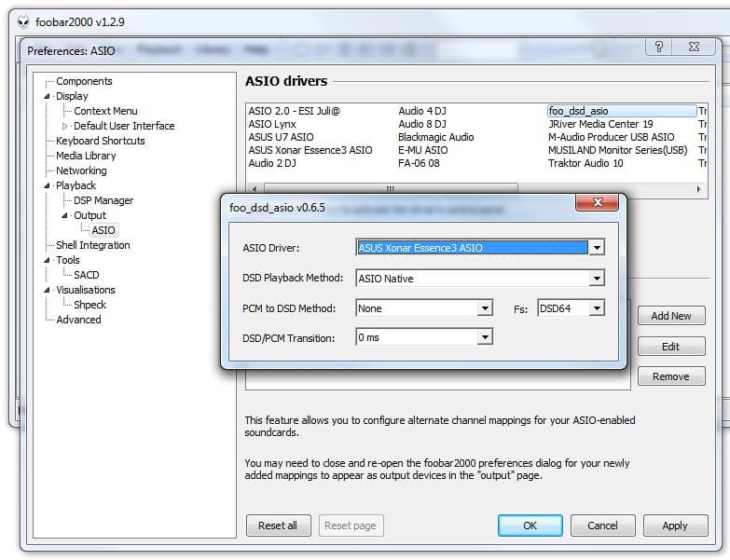Select 'Blackmagic Audio' driver entry
Screen dimensions: 730x560
(436, 137)
